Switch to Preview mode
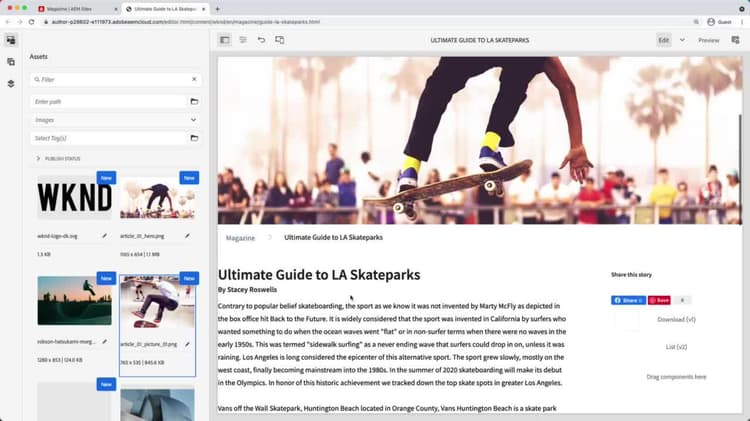Viewport: 750px width, 421px height. pos(708,40)
